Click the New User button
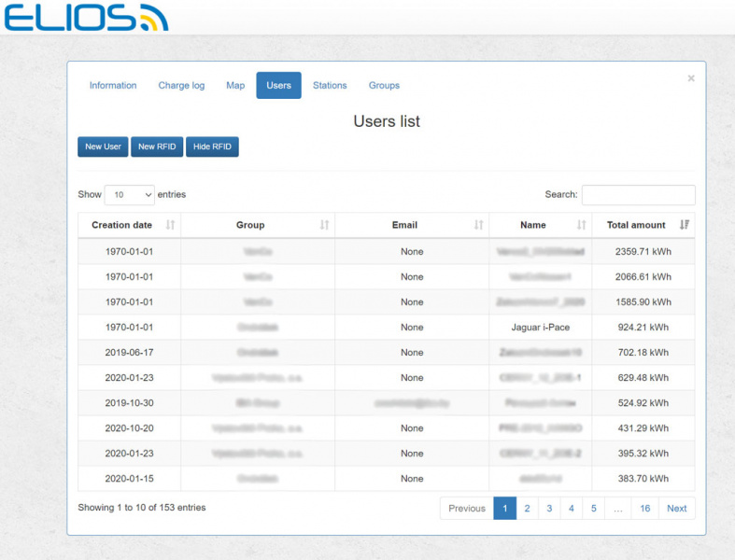The image size is (735, 560). click(103, 147)
